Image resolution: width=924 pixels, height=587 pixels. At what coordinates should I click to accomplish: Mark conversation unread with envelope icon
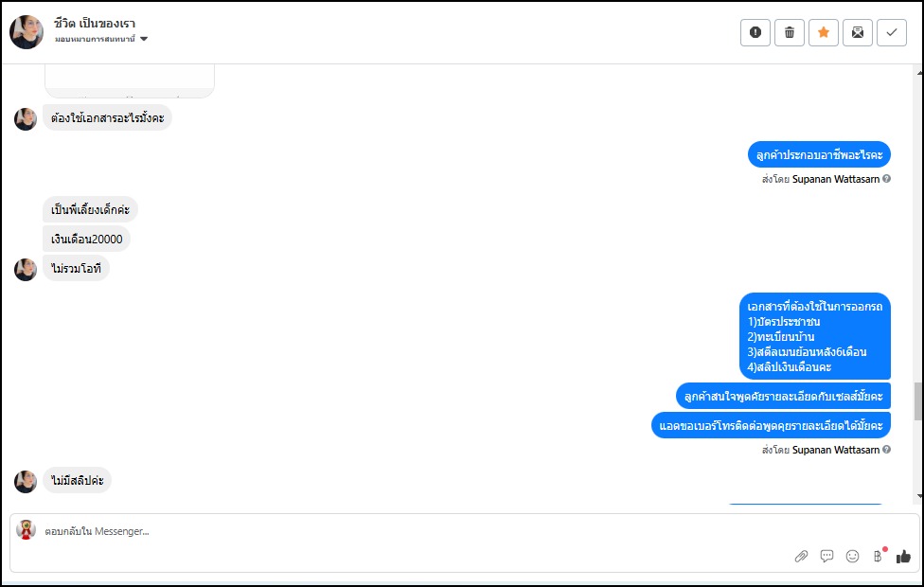point(858,32)
